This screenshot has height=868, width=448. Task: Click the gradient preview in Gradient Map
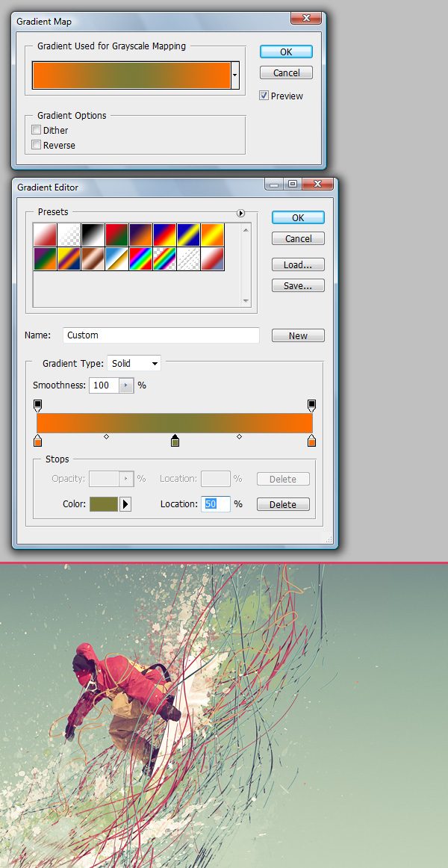pos(131,75)
